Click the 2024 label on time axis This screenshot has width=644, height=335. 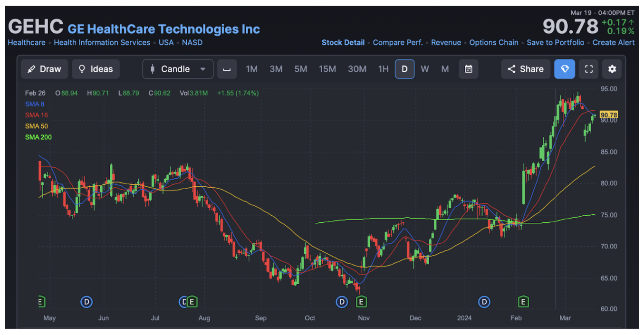click(x=464, y=318)
